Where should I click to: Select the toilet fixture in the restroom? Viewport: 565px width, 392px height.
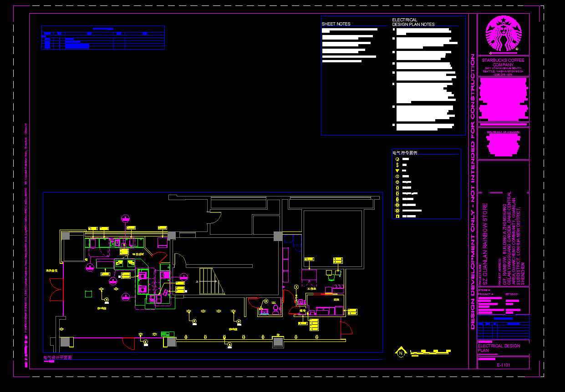[275, 309]
